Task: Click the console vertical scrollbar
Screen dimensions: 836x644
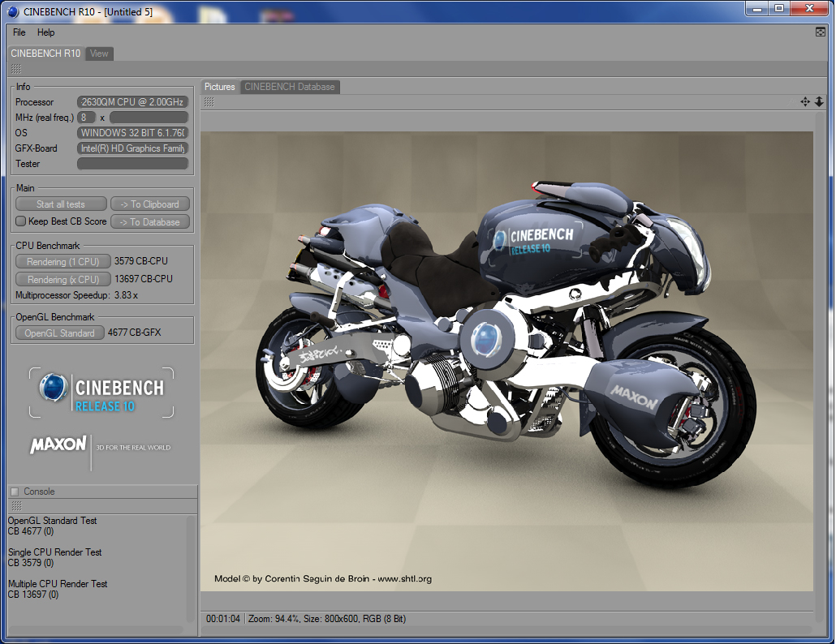Action: point(190,569)
